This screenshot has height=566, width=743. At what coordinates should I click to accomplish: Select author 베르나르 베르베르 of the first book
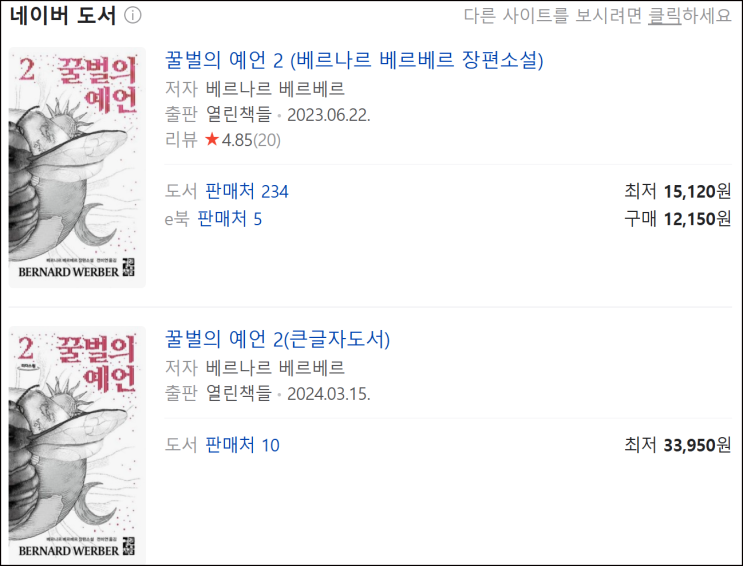click(x=275, y=89)
